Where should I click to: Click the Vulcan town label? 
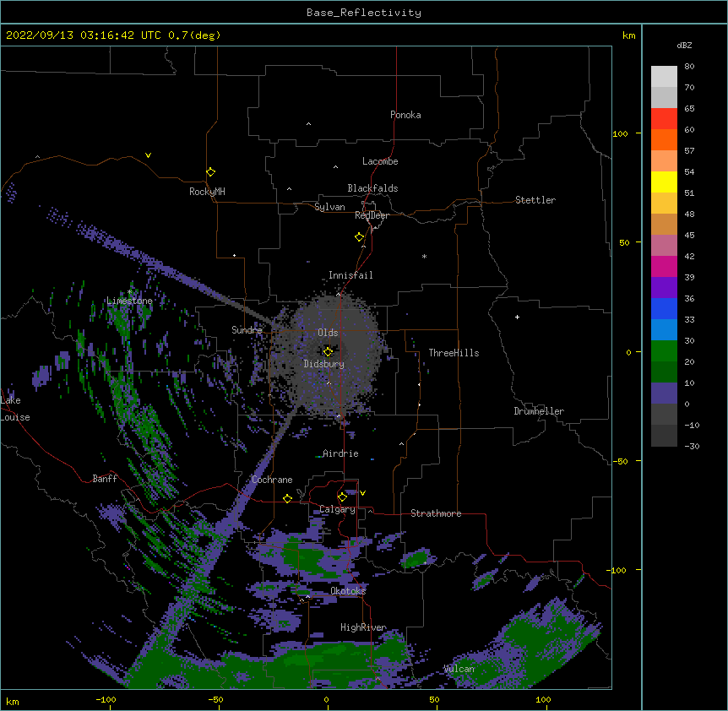click(x=459, y=669)
